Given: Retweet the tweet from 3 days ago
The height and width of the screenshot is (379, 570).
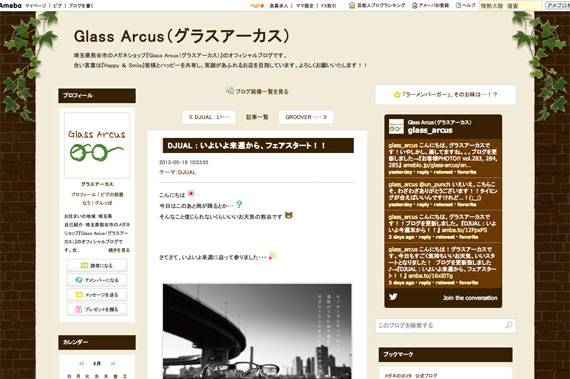Looking at the screenshot, I should coord(445,283).
